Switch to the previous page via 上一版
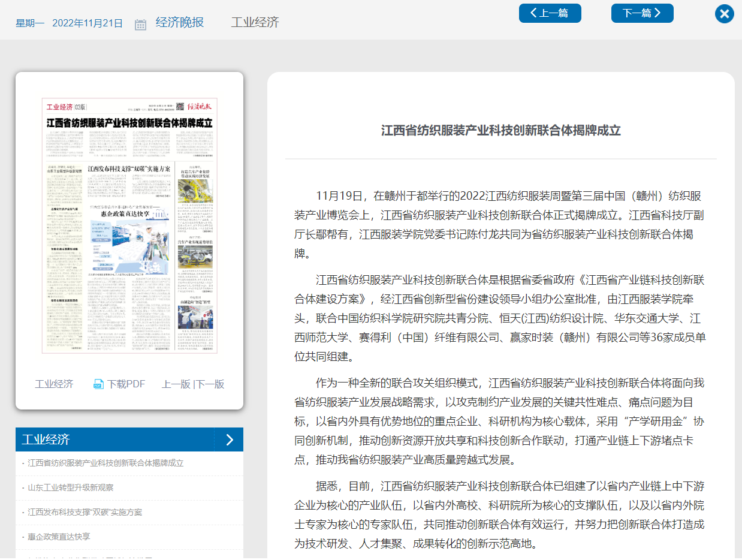 click(x=176, y=384)
